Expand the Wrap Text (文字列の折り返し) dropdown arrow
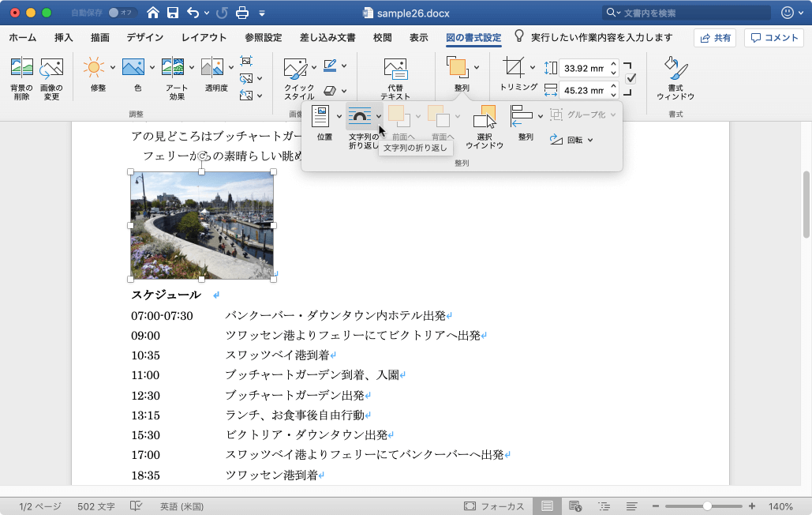Image resolution: width=812 pixels, height=515 pixels. [379, 116]
